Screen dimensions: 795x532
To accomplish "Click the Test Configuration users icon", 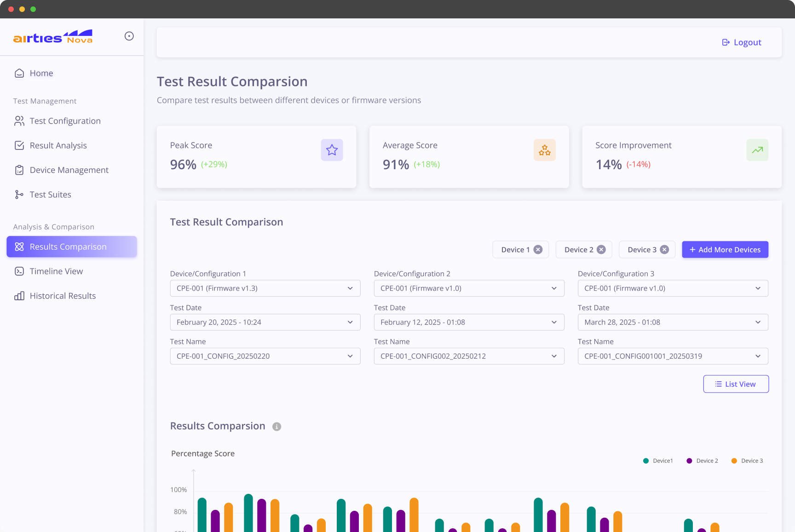I will (x=19, y=121).
